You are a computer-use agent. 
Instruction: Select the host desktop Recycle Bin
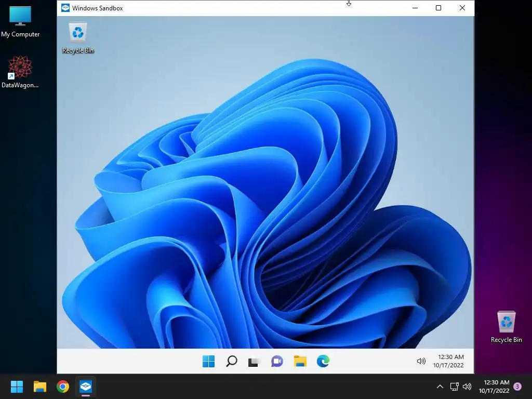tap(506, 327)
